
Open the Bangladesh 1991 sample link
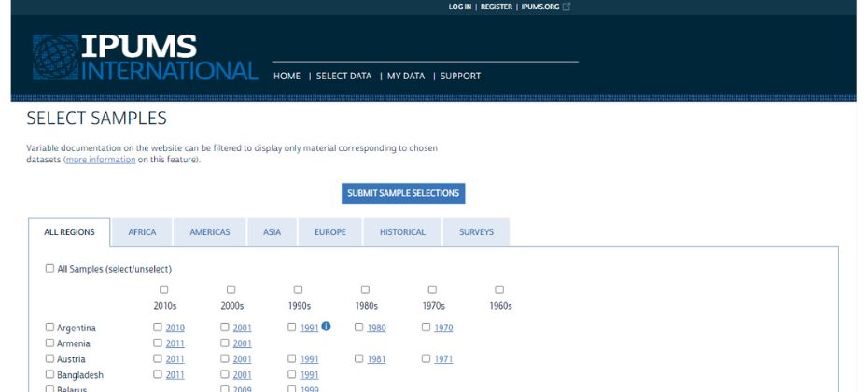[x=310, y=375]
